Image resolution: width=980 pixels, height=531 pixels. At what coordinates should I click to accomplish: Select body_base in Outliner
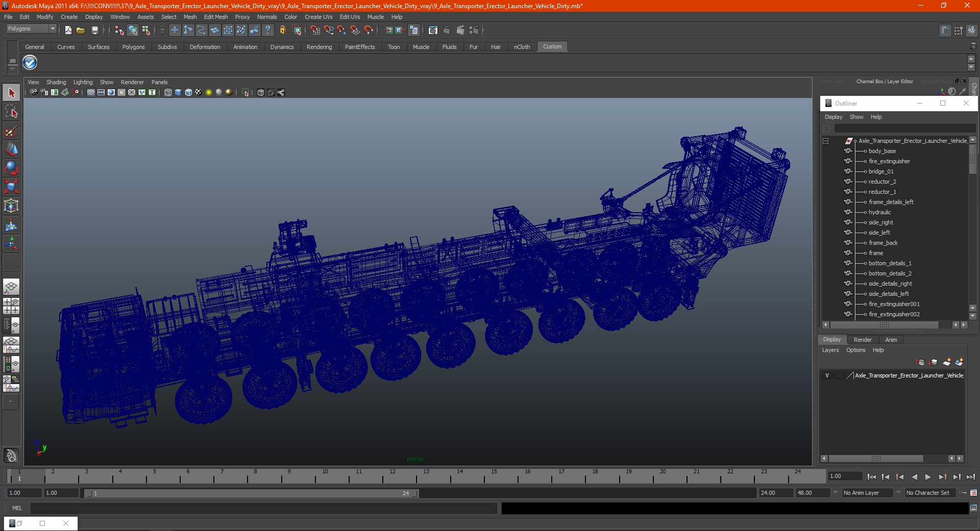(x=882, y=151)
